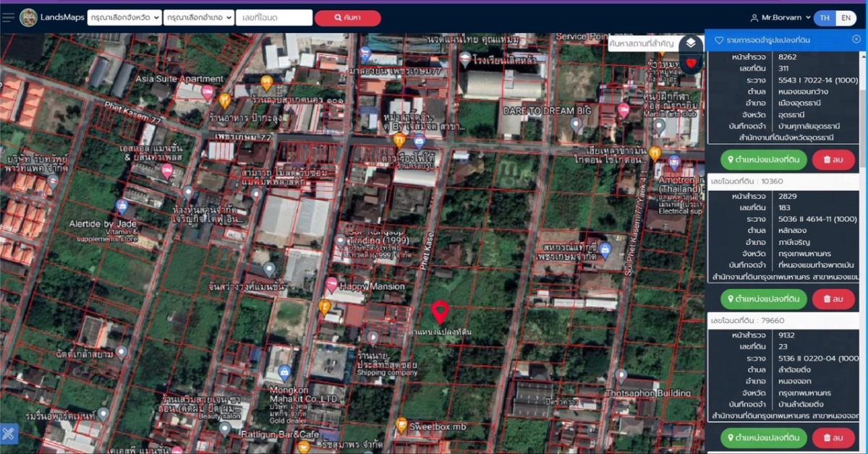
Task: Open the hamburger menu beside the LandsMaps logo
Action: [x=8, y=17]
